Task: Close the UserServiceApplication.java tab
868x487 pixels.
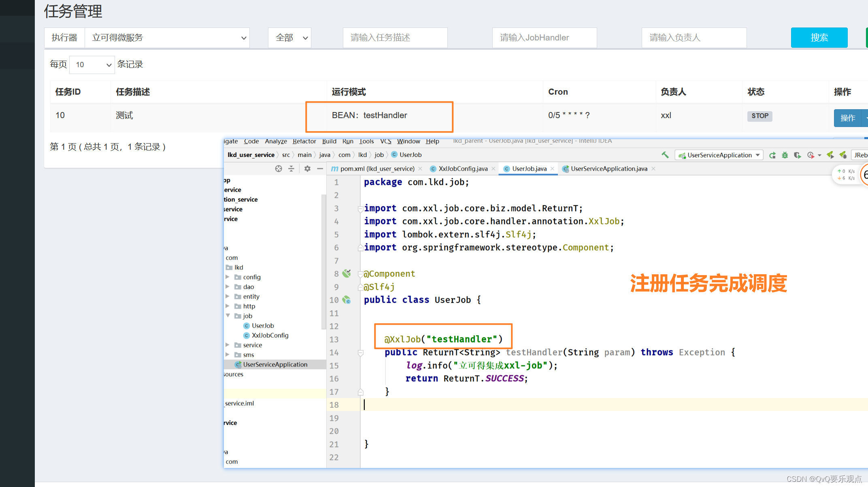Action: [x=653, y=169]
